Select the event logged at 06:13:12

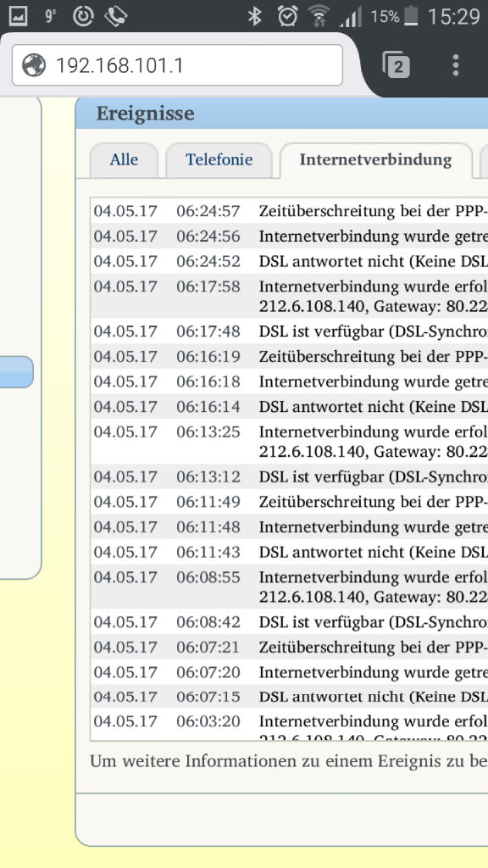[290, 476]
